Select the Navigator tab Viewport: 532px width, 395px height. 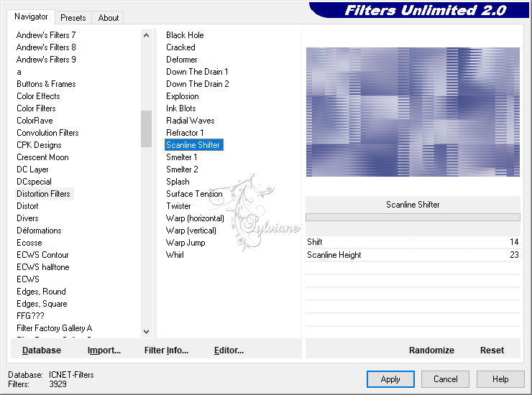pos(31,17)
